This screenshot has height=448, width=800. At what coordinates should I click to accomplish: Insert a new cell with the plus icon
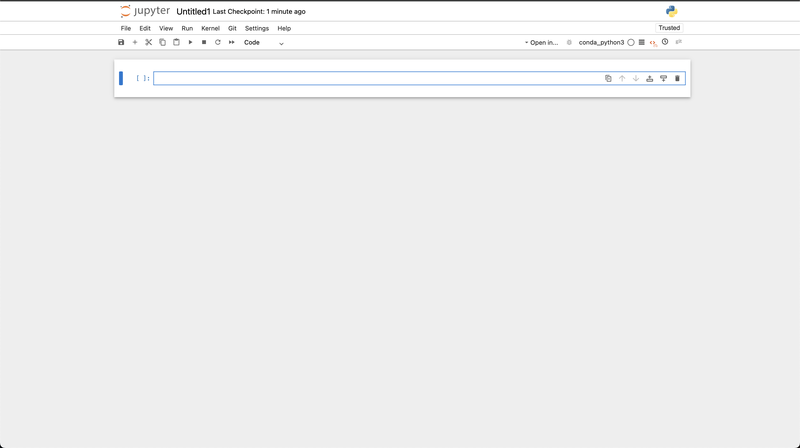click(x=135, y=42)
